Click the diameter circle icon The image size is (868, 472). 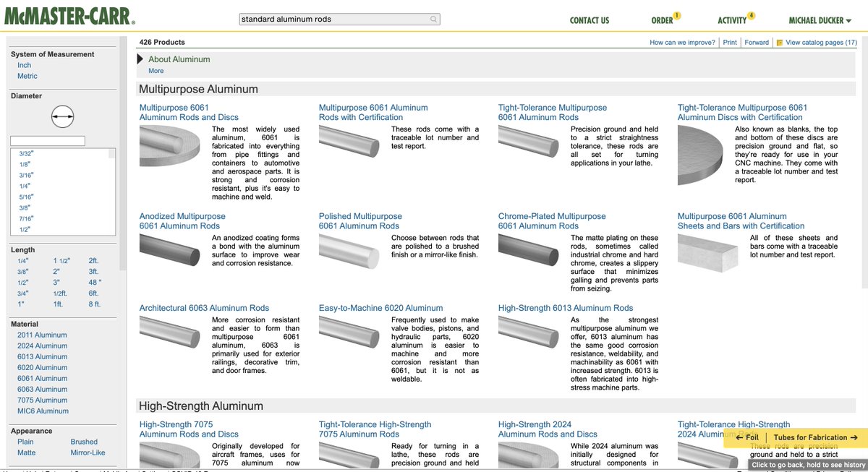pos(63,116)
